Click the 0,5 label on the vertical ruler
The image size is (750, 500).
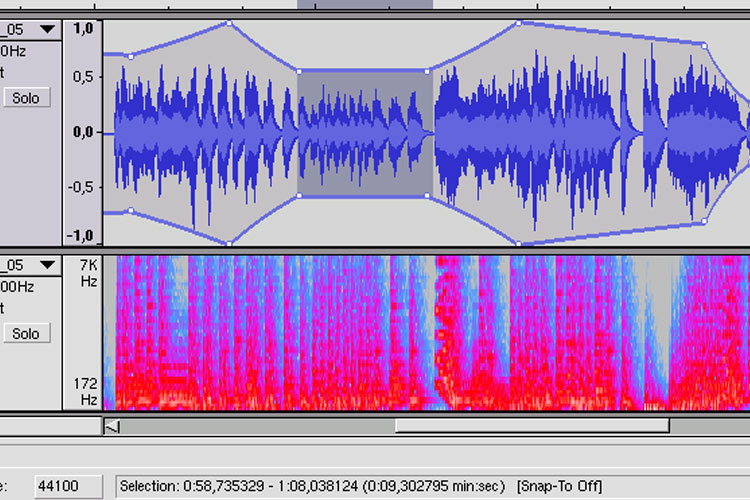[x=83, y=77]
